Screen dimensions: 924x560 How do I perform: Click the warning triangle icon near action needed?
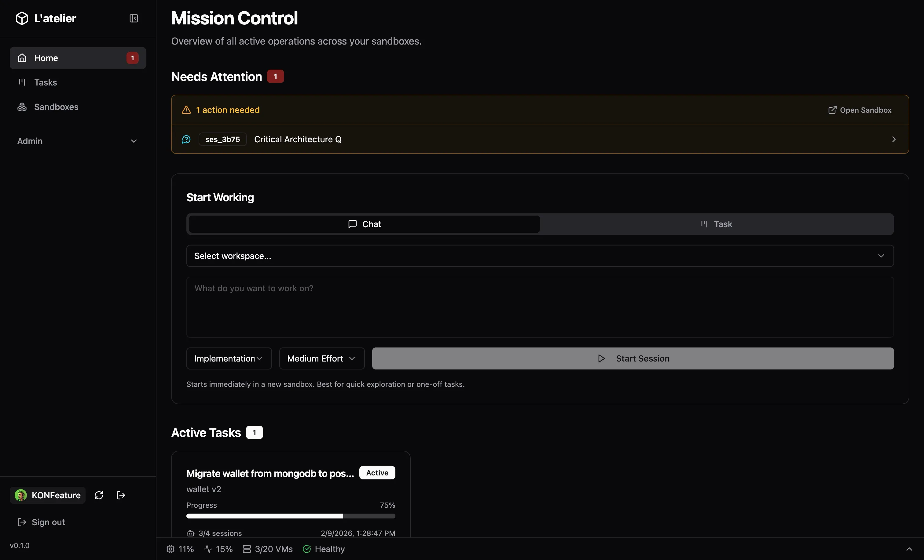[186, 110]
